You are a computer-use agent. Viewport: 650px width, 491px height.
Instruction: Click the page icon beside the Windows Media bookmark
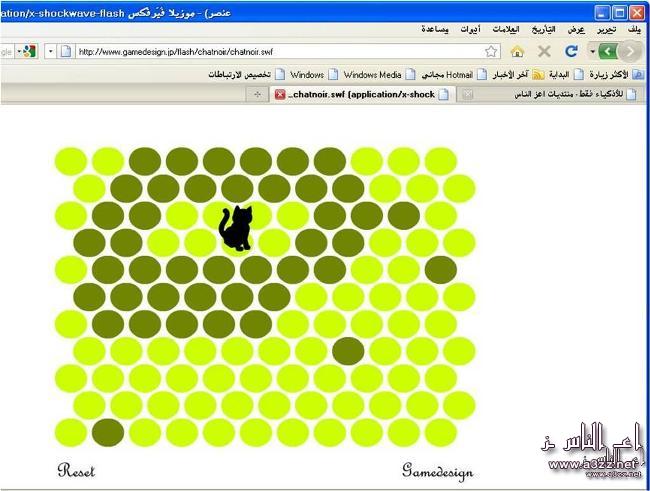pyautogui.click(x=410, y=75)
